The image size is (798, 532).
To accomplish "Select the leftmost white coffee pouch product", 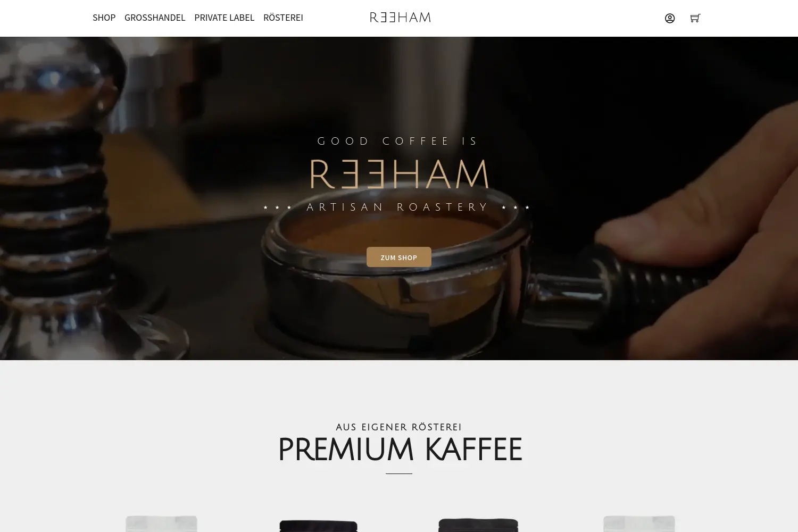I will click(x=161, y=523).
